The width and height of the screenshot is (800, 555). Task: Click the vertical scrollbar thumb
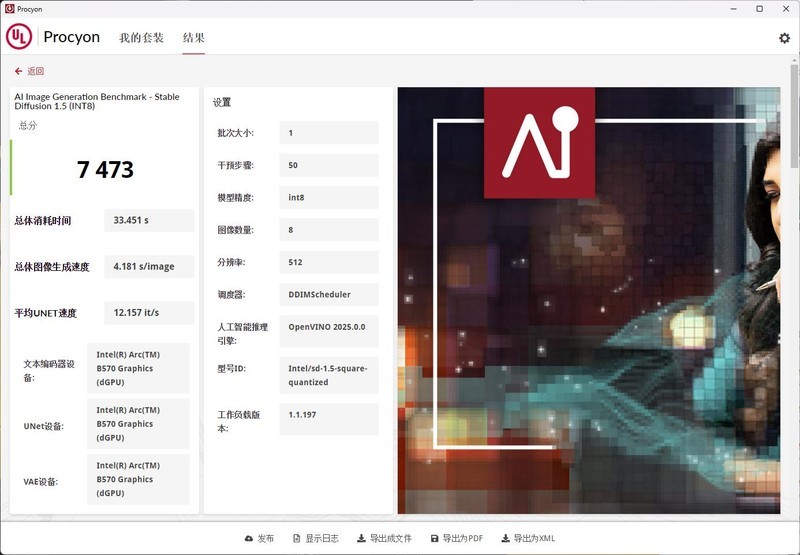794,116
